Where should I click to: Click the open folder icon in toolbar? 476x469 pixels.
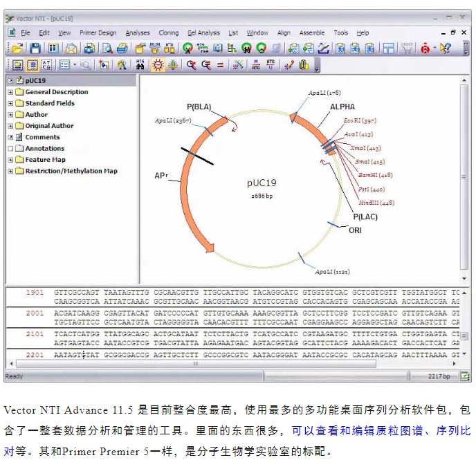point(17,48)
